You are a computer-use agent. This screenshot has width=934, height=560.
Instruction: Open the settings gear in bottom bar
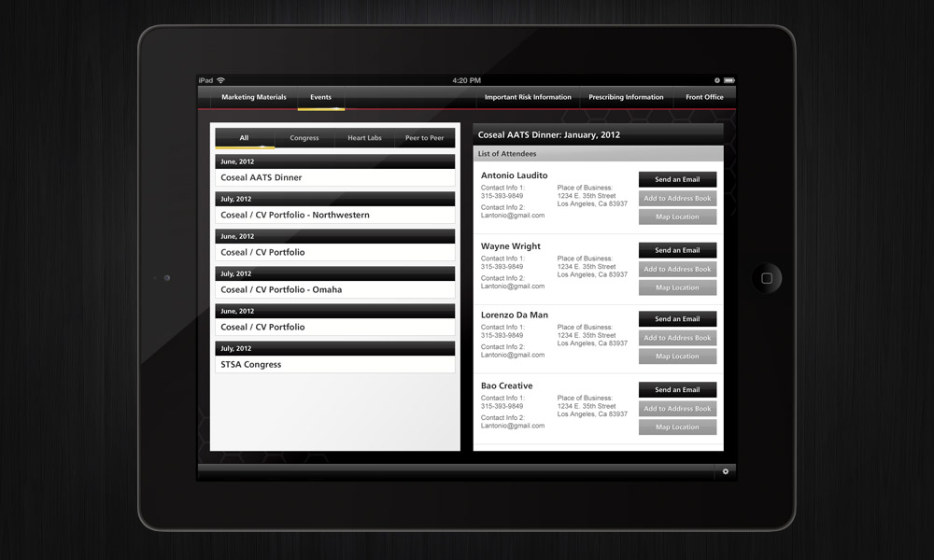[725, 471]
